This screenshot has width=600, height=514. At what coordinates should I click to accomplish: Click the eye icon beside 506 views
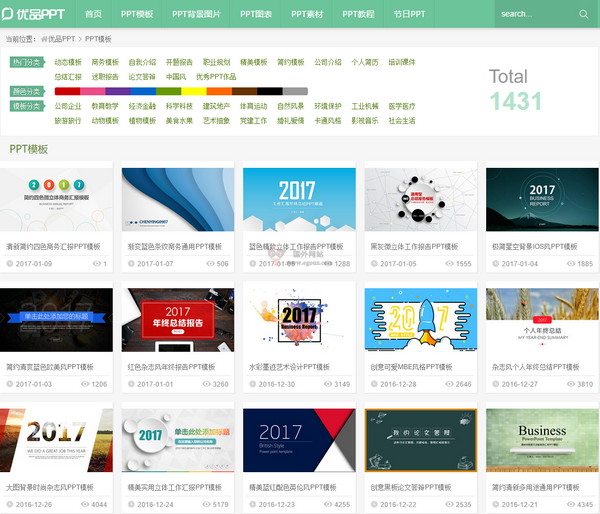point(210,263)
